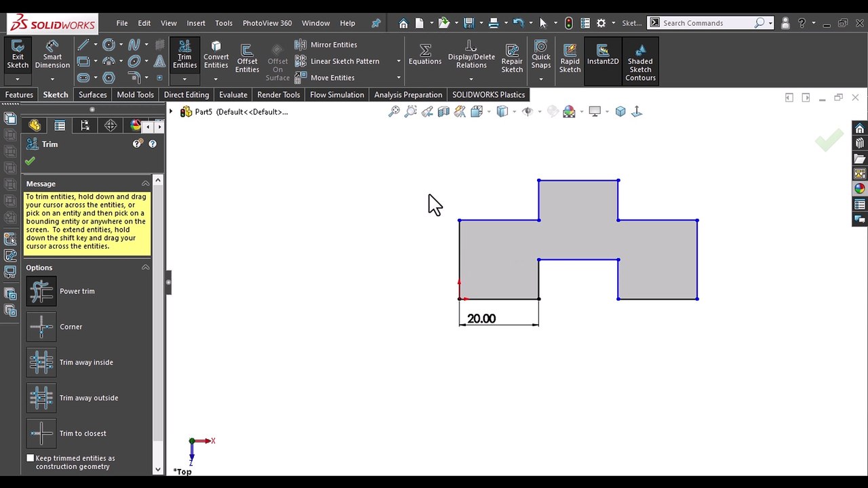Click the Repair Sketch tool
The width and height of the screenshot is (868, 488).
pyautogui.click(x=512, y=58)
